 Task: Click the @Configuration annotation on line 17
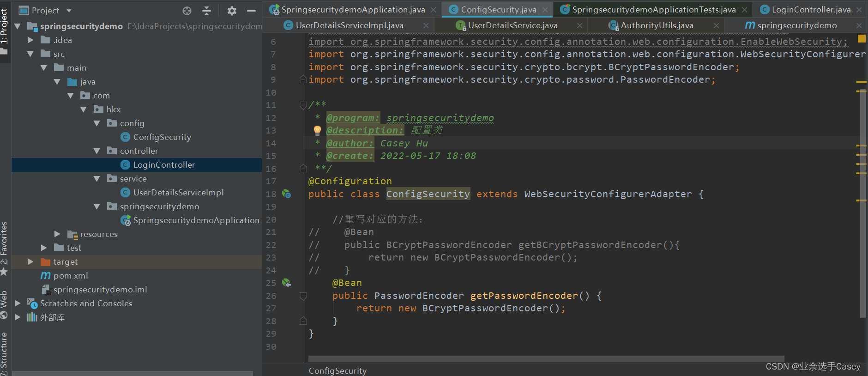click(350, 181)
